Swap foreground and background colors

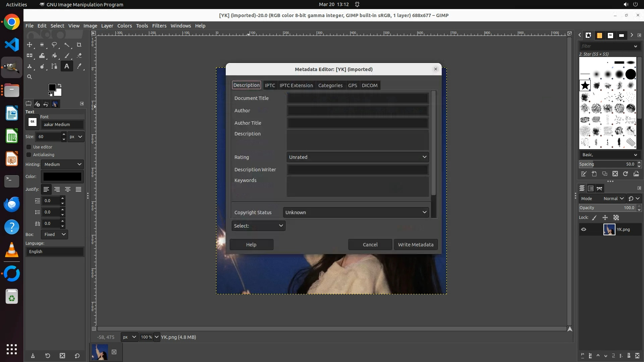pyautogui.click(x=60, y=85)
